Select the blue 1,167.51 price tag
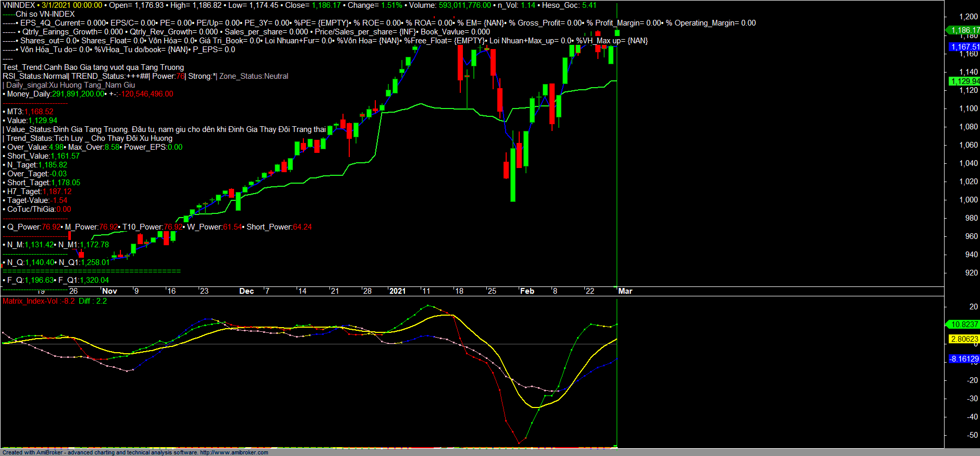Screen dimensions: 980x456 [964, 47]
